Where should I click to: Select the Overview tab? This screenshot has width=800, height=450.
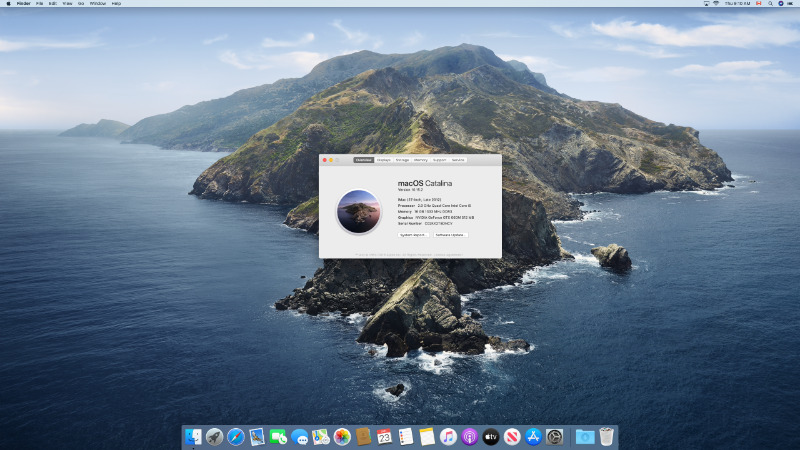click(363, 160)
